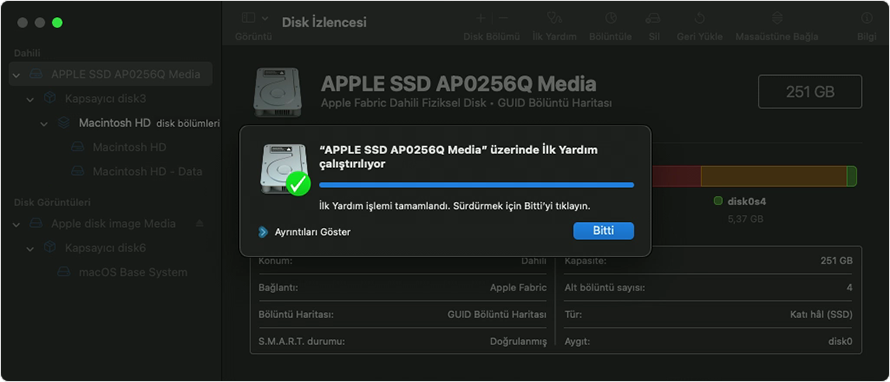Viewport: 890px width, 382px height.
Task: Collapse the Macintosh HD disk bölümleri chevron
Action: coord(44,124)
